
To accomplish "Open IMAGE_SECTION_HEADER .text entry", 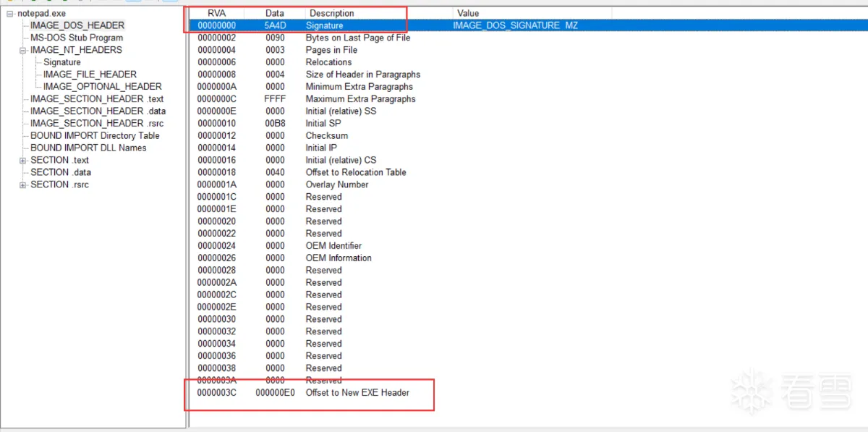I will (97, 99).
